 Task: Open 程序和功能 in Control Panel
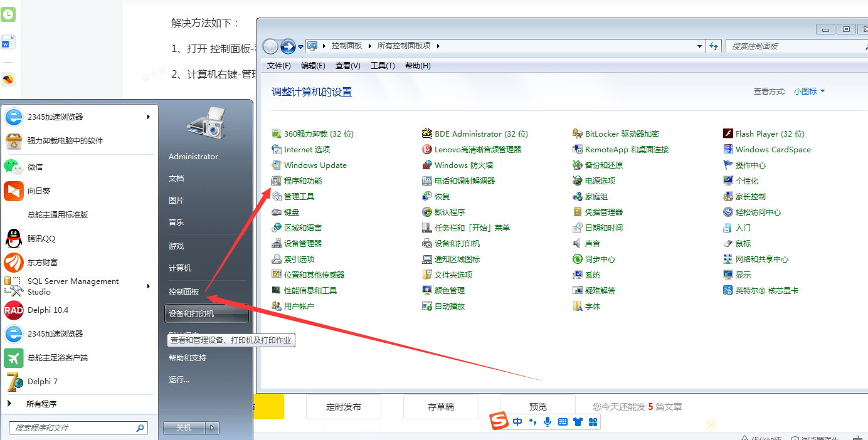click(302, 181)
